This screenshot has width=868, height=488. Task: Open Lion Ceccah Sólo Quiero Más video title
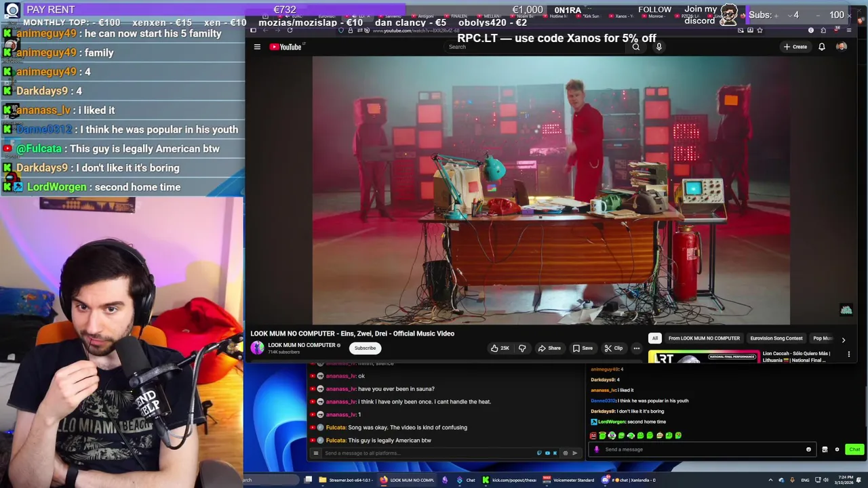coord(796,357)
